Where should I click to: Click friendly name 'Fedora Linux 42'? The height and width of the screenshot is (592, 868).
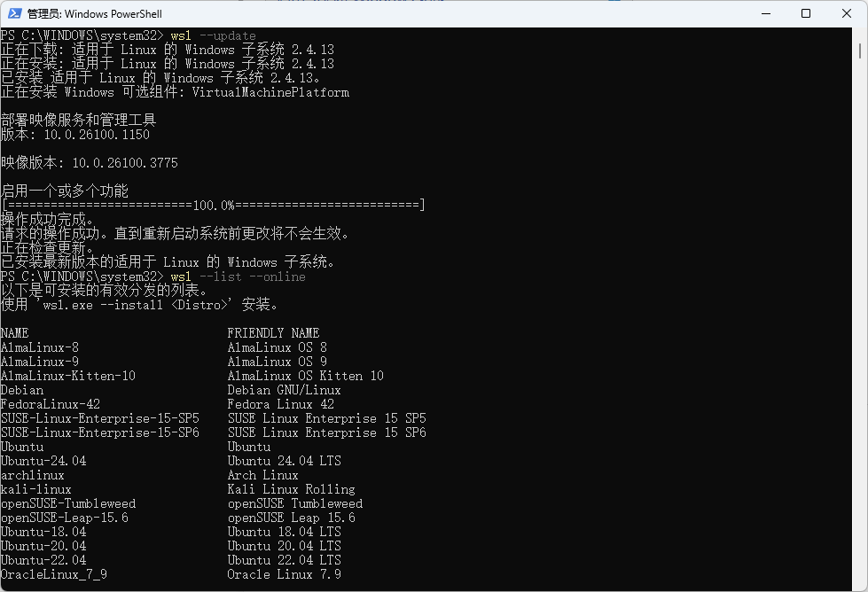[281, 404]
